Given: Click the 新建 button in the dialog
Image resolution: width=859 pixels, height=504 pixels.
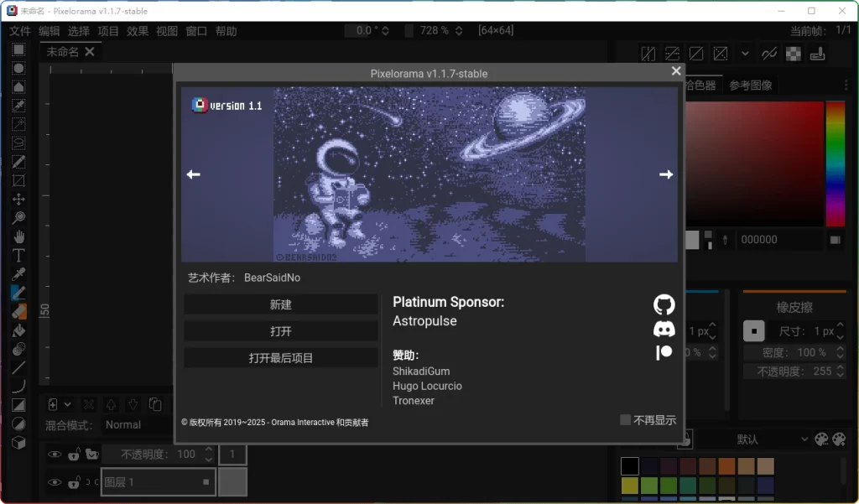Looking at the screenshot, I should tap(280, 304).
